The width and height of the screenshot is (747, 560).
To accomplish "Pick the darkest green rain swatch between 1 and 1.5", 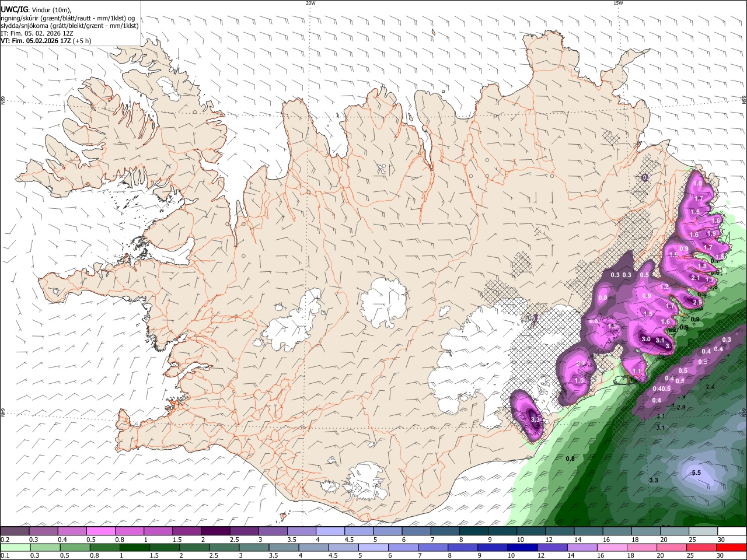I will coord(134,548).
